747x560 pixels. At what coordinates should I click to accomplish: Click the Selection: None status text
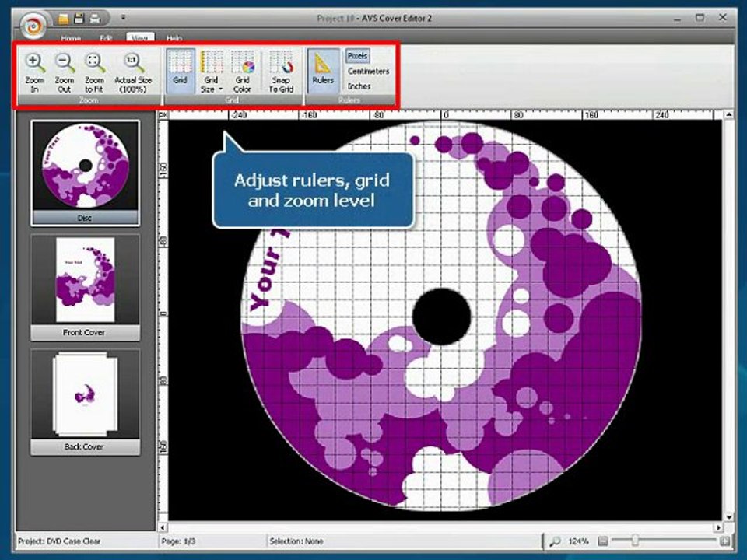296,541
